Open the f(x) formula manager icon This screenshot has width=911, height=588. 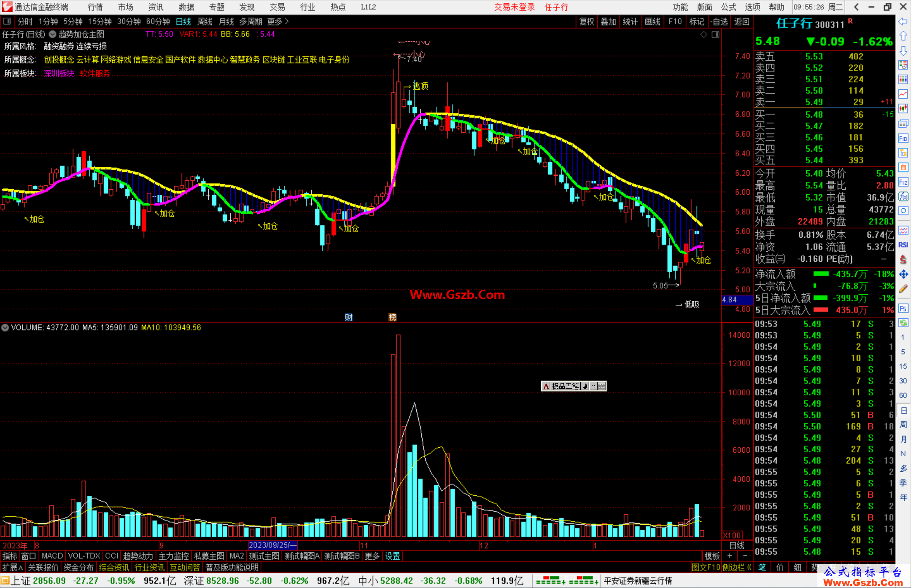coord(903,196)
